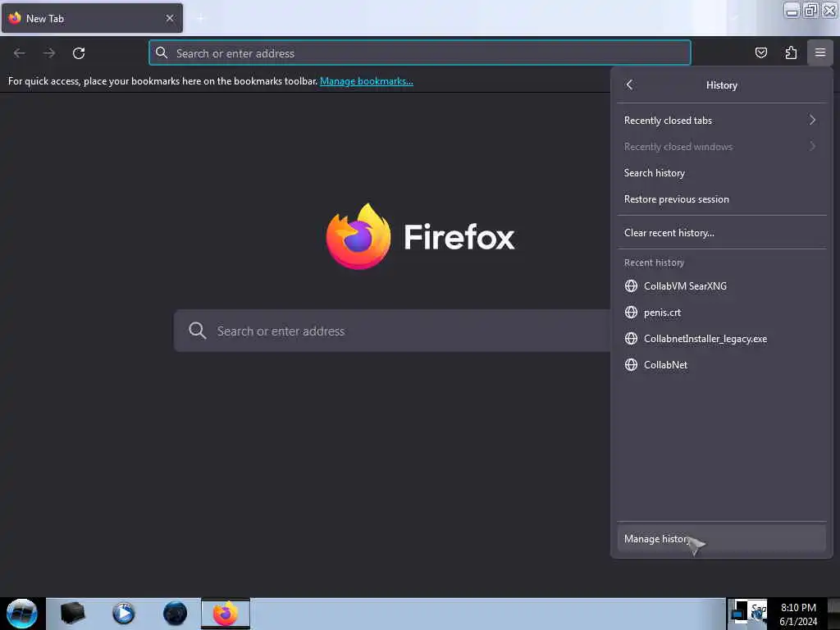The image size is (840, 630).
Task: Select the New Tab tab
Action: pos(92,18)
